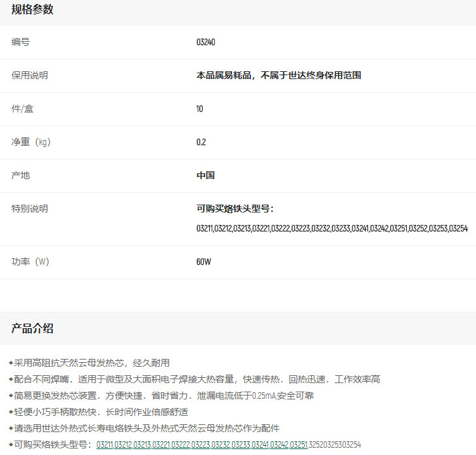Viewport: 476px width, 455px height.
Task: Click the 中国 origin value
Action: coord(205,176)
